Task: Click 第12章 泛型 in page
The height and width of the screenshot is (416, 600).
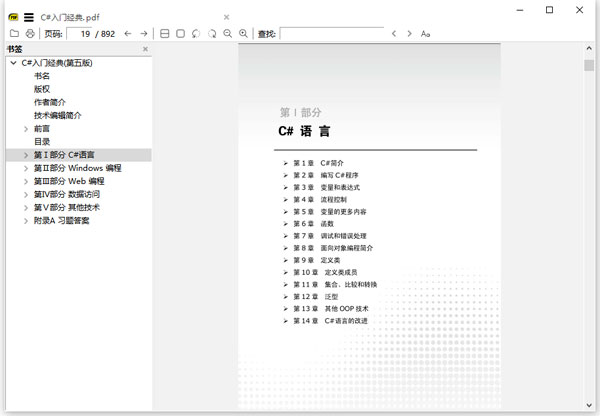Action: coord(316,297)
